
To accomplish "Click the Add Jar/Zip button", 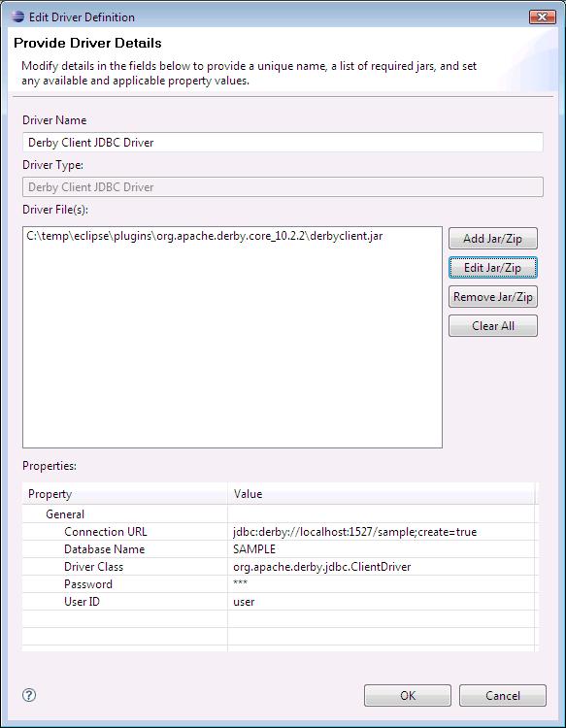I will [x=492, y=239].
